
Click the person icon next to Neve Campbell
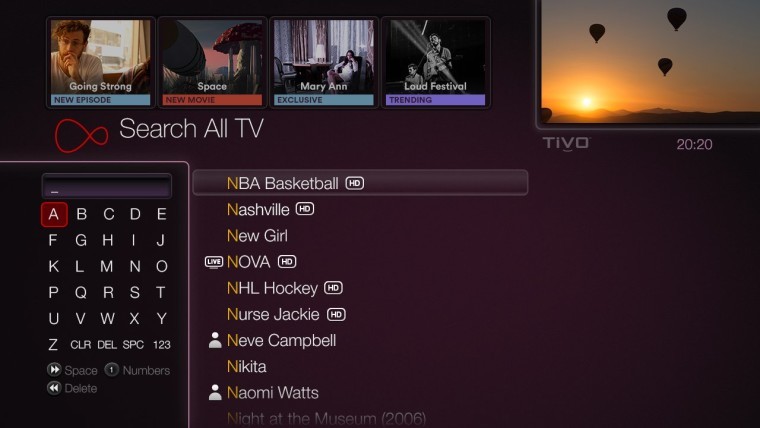click(215, 340)
